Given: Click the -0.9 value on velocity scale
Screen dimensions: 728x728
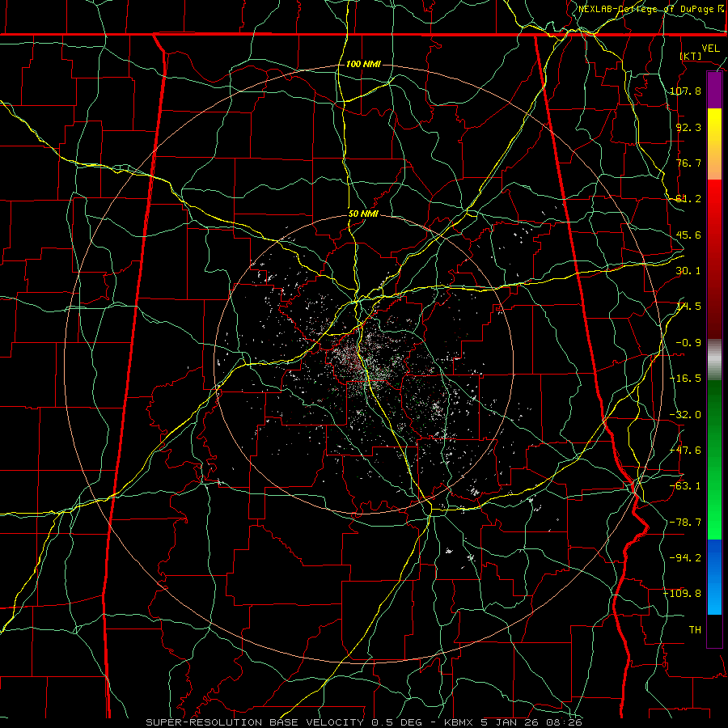Looking at the screenshot, I should click(x=688, y=343).
